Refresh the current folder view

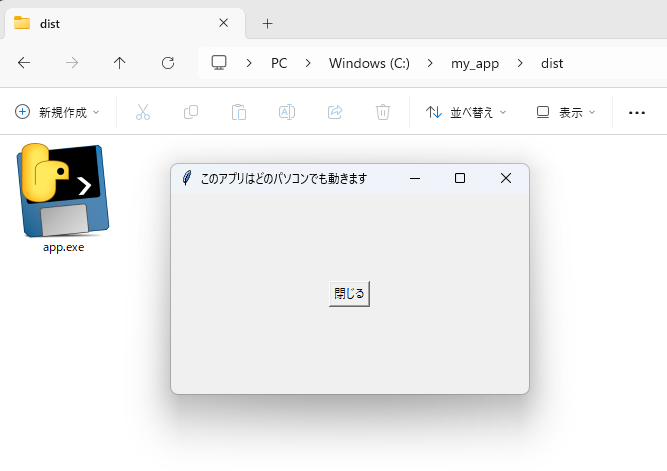click(x=168, y=63)
